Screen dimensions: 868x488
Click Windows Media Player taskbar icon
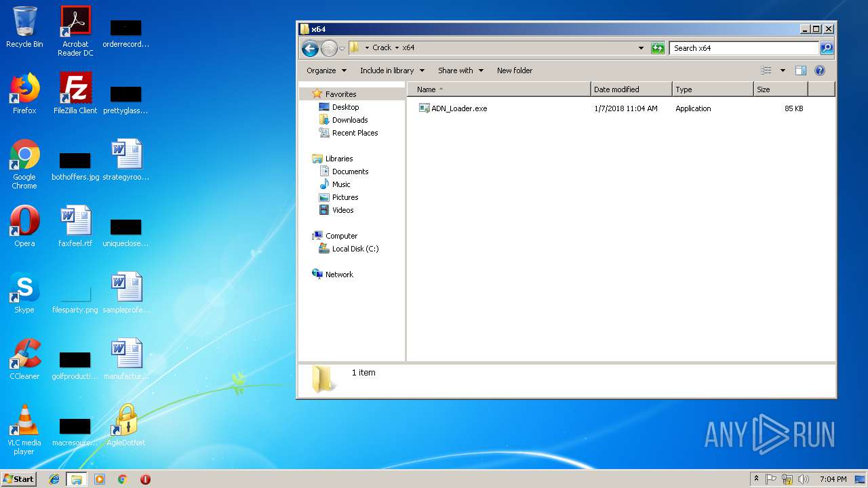(x=100, y=479)
